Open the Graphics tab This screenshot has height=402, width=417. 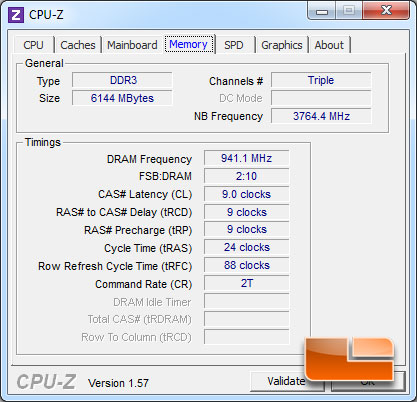point(282,45)
